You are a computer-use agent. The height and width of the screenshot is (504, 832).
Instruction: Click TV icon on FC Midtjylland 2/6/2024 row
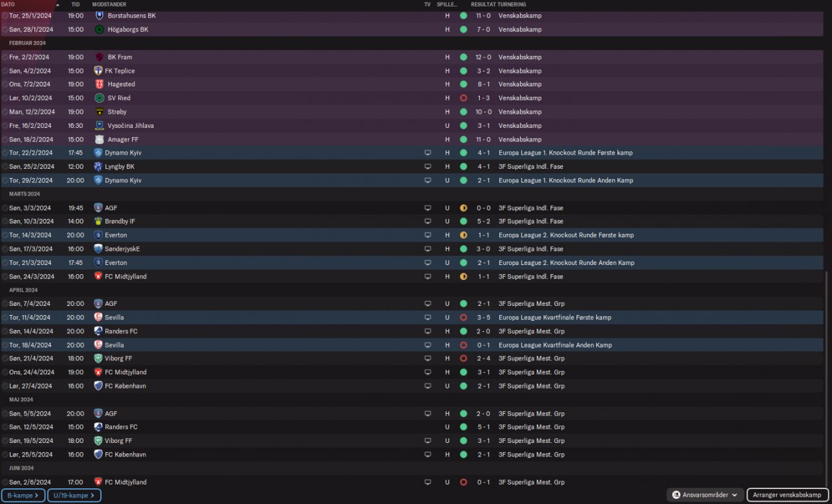pos(428,482)
